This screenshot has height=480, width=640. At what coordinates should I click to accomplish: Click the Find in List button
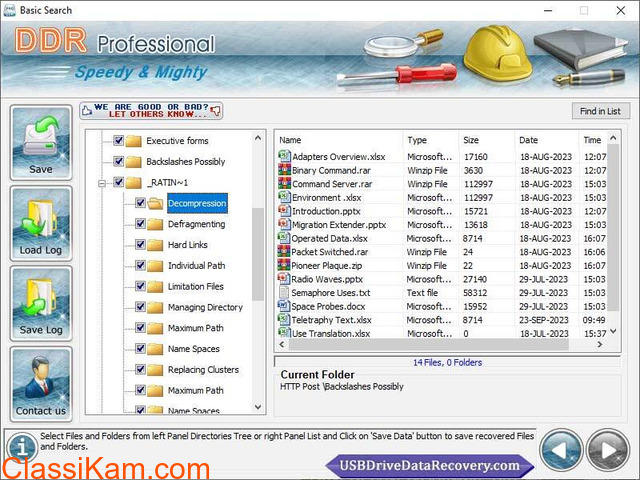[600, 111]
